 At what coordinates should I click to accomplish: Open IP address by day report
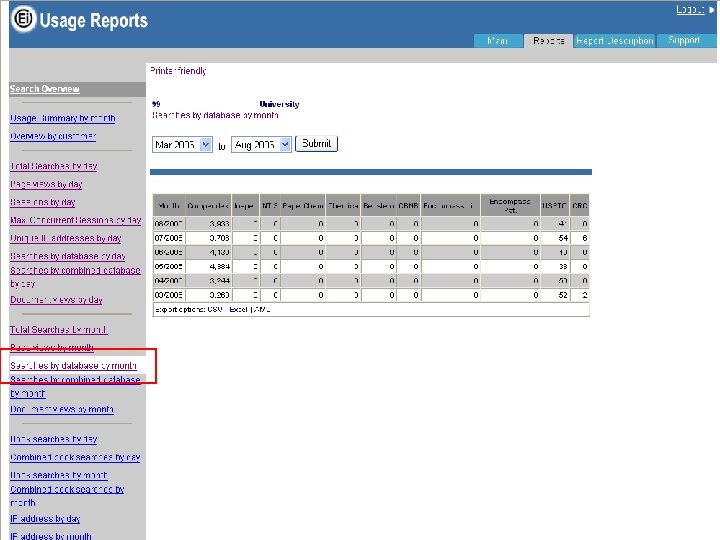[45, 518]
